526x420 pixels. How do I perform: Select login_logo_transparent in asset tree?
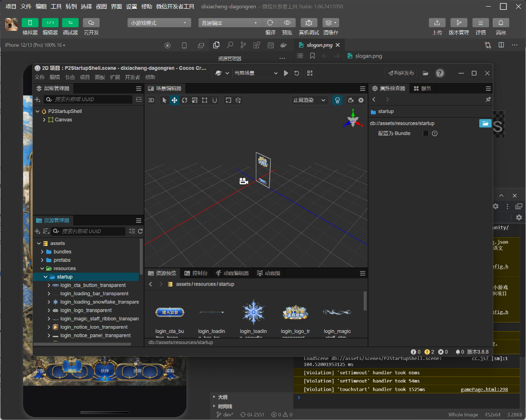coord(86,311)
